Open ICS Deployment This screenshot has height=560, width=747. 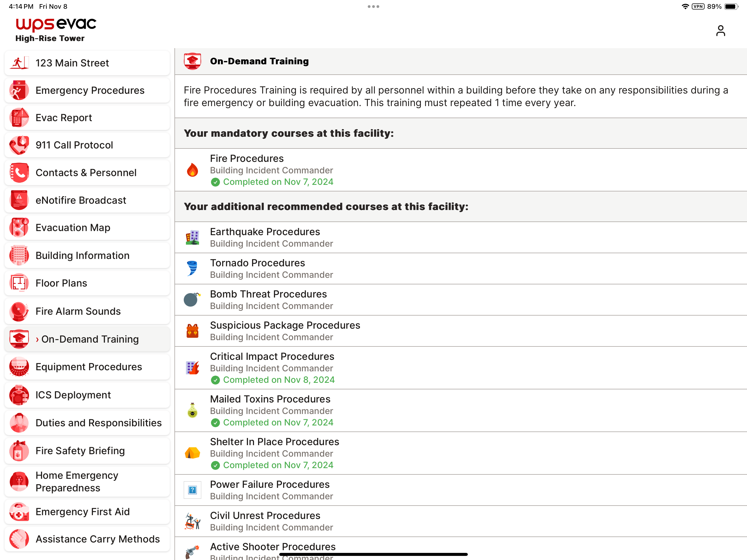pyautogui.click(x=87, y=395)
